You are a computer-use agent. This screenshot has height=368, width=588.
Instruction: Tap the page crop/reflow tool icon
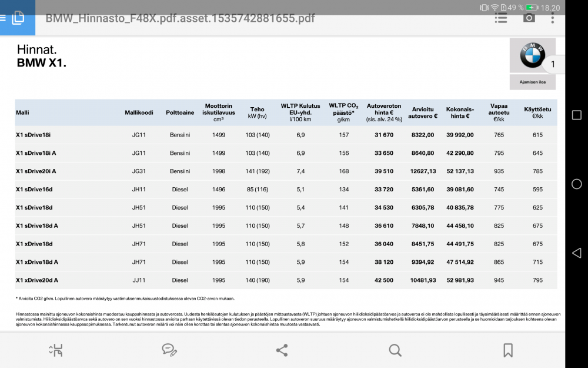click(56, 350)
